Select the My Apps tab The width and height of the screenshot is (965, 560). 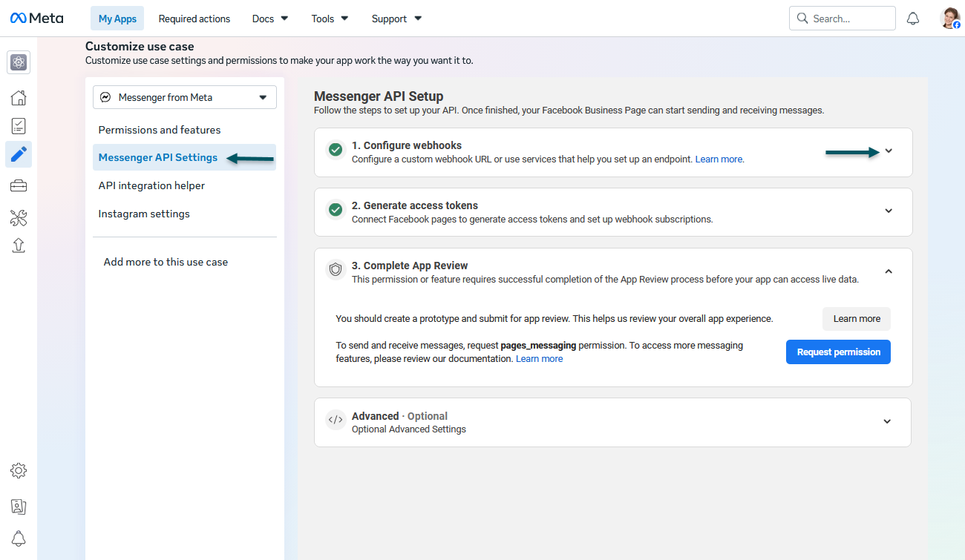(x=117, y=19)
